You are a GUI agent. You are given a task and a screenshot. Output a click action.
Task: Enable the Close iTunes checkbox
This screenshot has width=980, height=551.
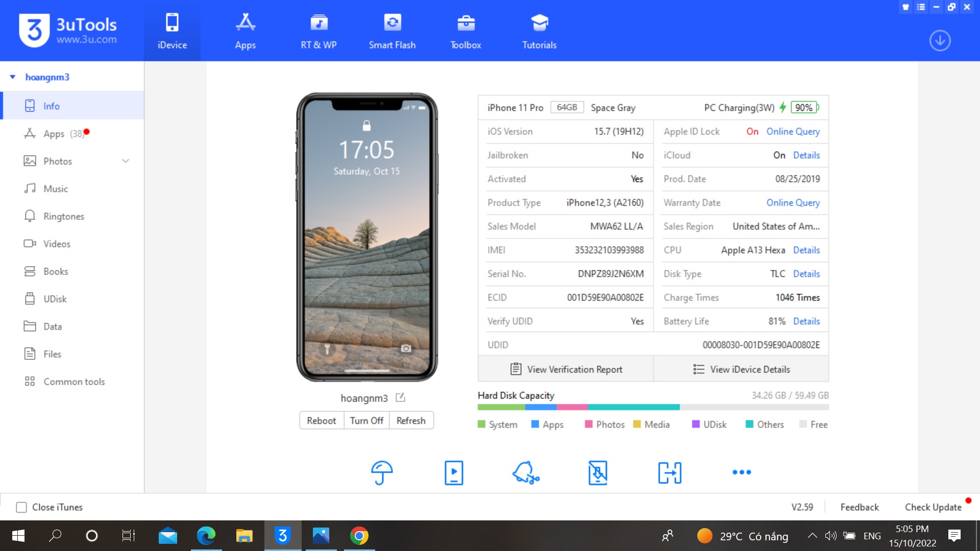(x=21, y=507)
